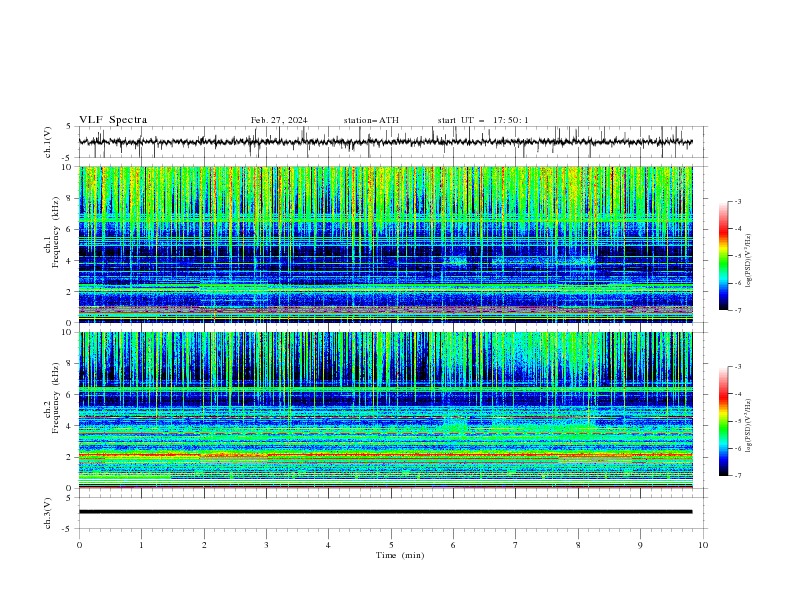The image size is (792, 612).
Task: Click the "-7" tick on ch.2 colorbar
Action: coord(738,475)
